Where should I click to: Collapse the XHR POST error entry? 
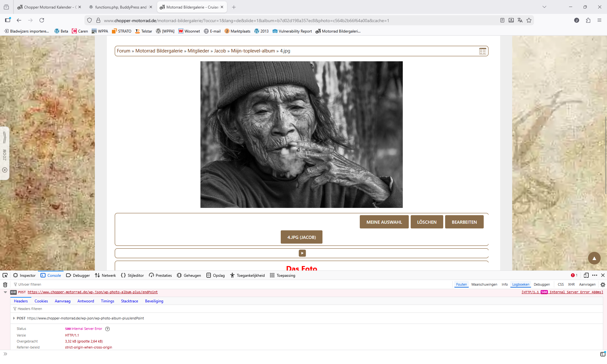5,292
